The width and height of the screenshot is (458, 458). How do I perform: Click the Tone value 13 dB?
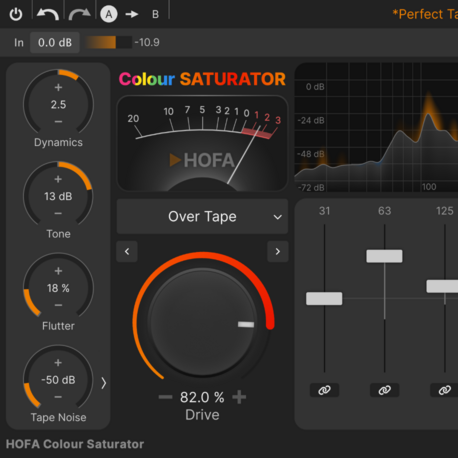(58, 196)
